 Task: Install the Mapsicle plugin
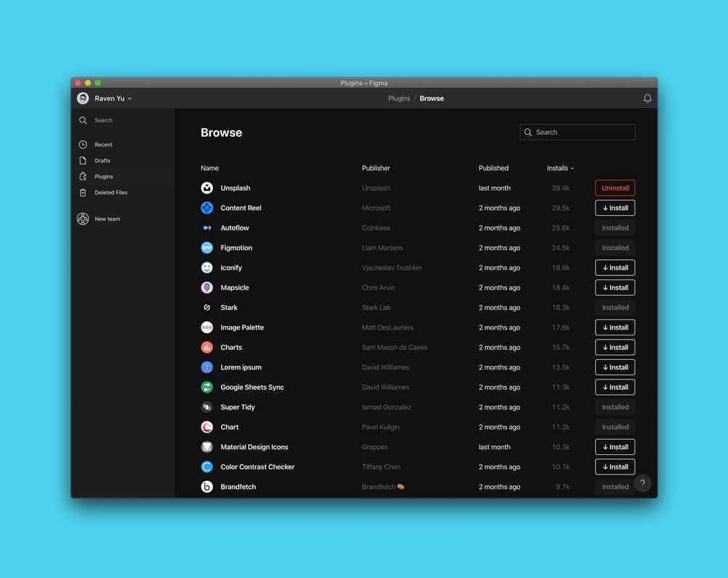pos(615,288)
